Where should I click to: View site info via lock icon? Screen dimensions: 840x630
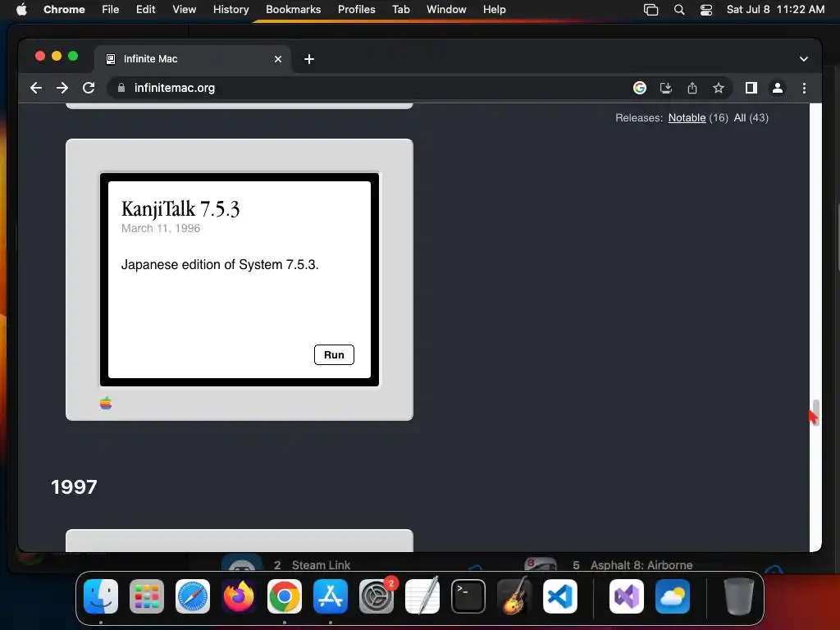click(121, 88)
